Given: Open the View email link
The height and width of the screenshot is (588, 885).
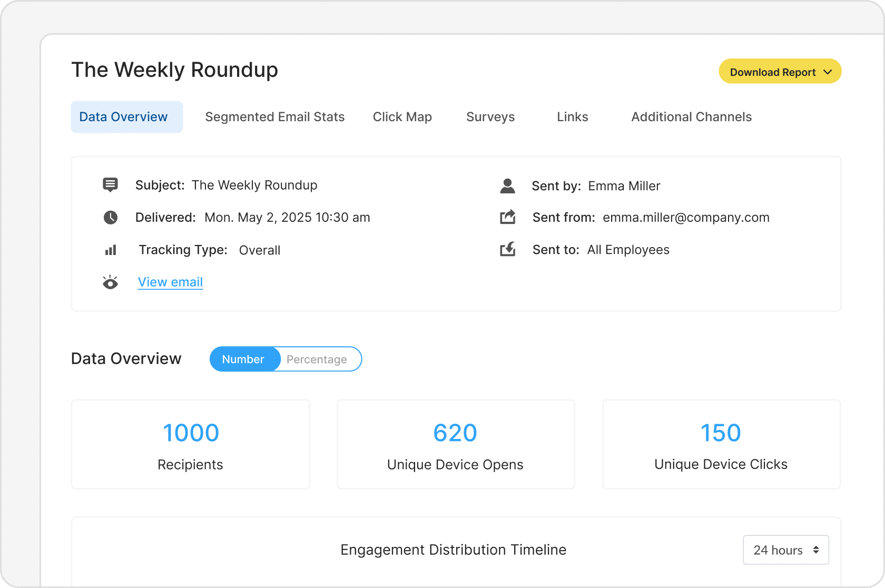Looking at the screenshot, I should pos(170,282).
